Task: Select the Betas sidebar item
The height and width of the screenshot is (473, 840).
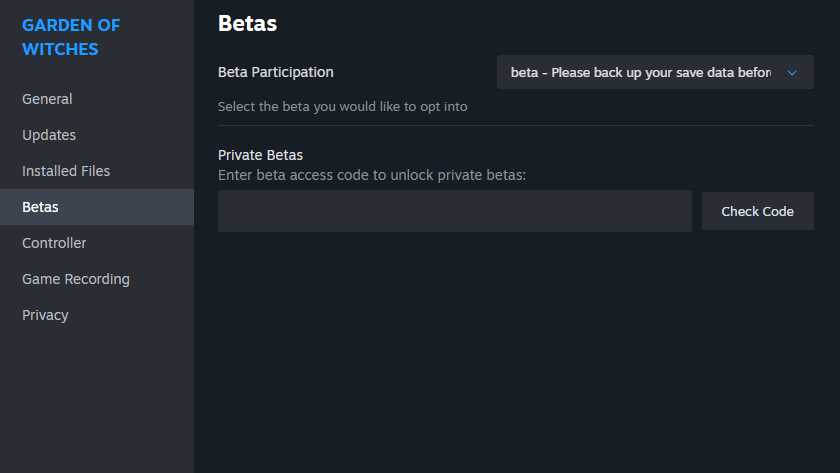Action: pos(40,207)
